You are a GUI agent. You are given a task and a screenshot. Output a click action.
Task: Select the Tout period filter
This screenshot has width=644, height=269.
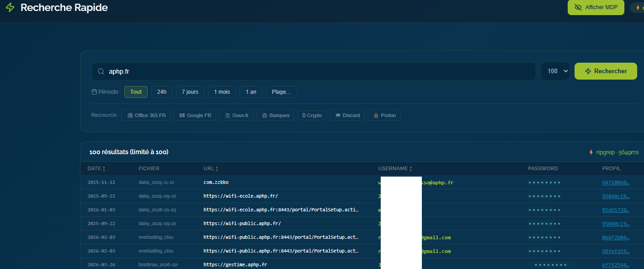click(136, 92)
